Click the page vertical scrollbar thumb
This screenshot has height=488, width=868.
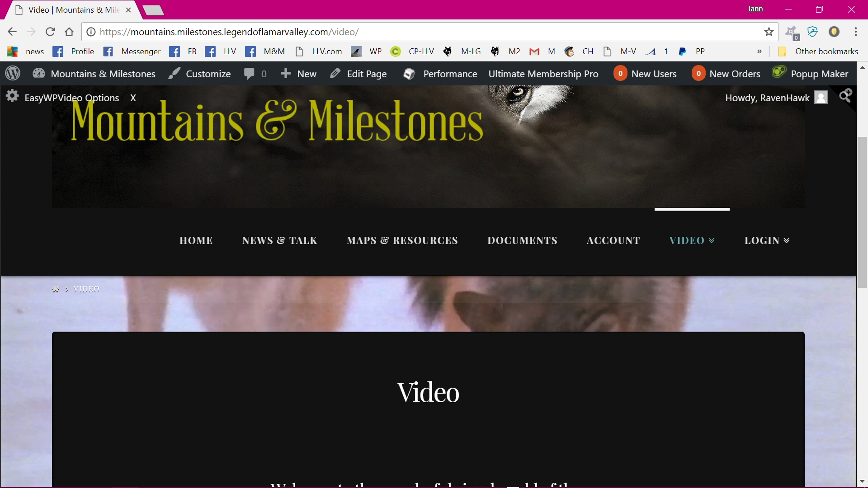(862, 212)
